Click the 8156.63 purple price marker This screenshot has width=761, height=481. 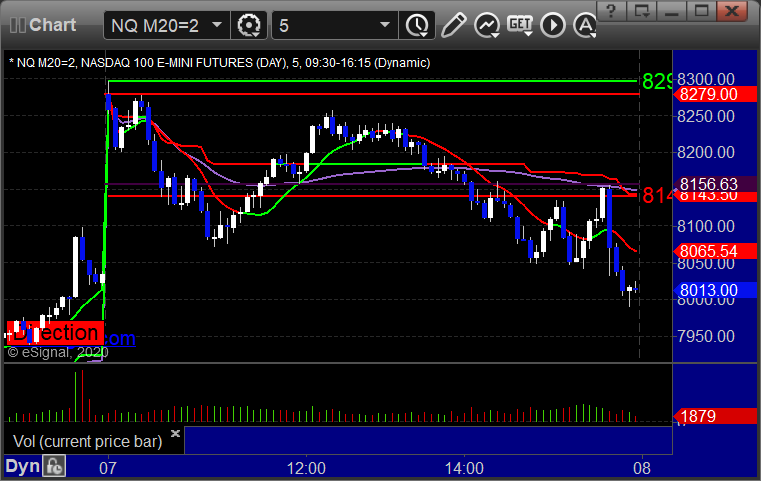tap(715, 184)
